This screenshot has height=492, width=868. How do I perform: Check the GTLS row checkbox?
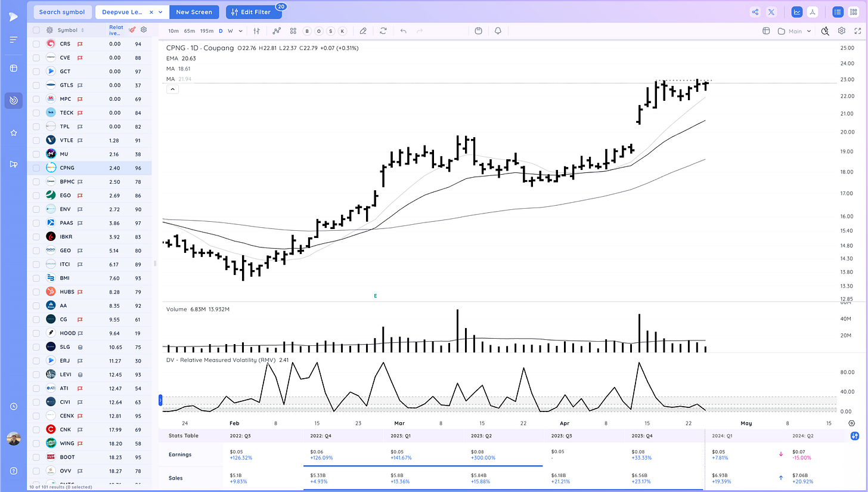[x=36, y=85]
